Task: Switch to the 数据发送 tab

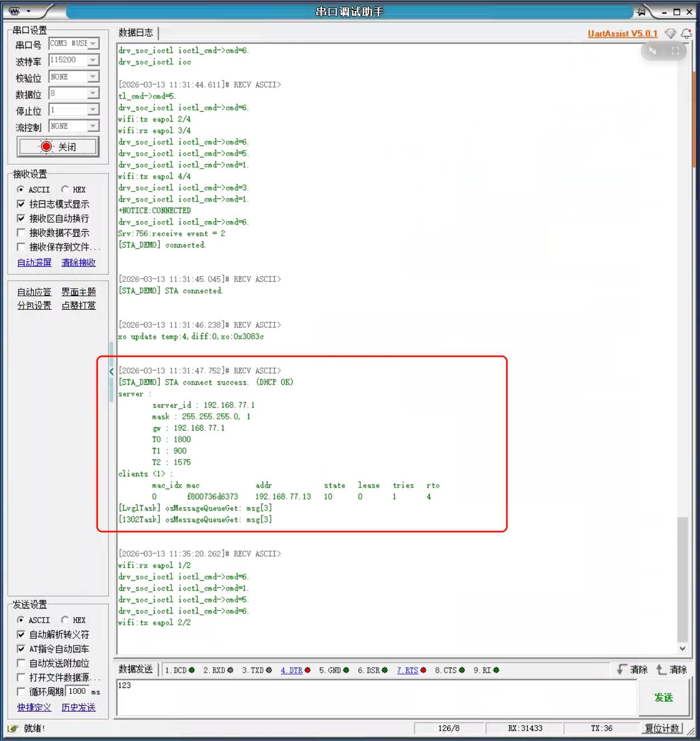Action: click(136, 669)
